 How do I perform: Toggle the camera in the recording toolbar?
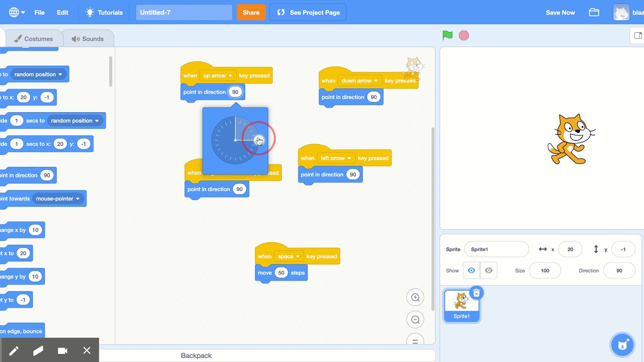click(62, 351)
